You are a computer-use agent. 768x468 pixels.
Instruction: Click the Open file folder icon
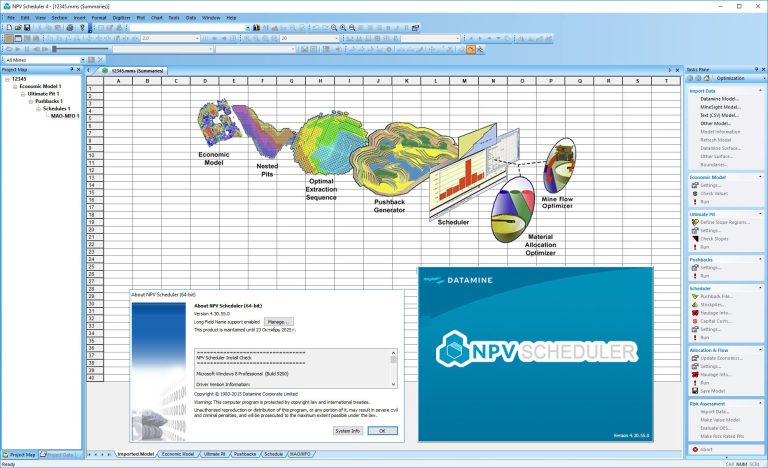(18, 28)
